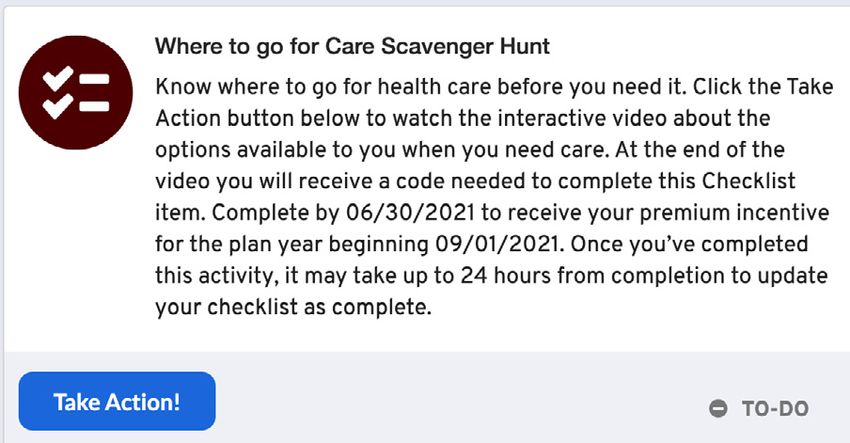Click the Where to go for Care title
The height and width of the screenshot is (443, 850).
tap(352, 47)
